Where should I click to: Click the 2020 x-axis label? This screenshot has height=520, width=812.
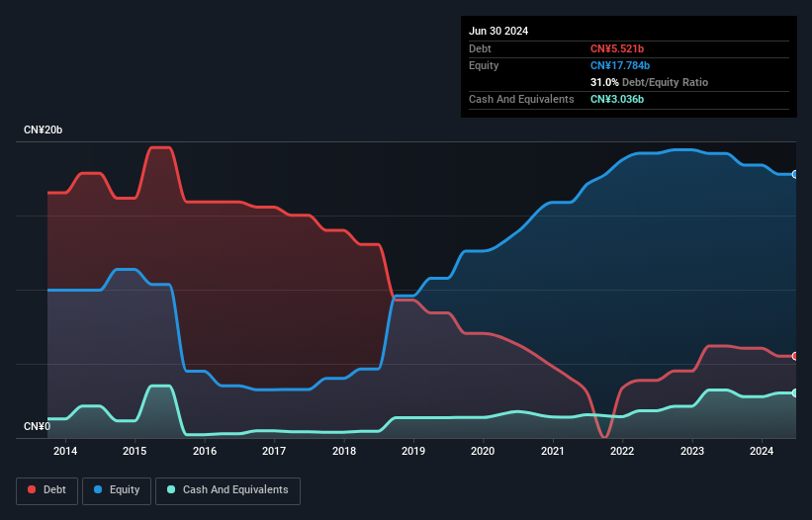[x=483, y=451]
